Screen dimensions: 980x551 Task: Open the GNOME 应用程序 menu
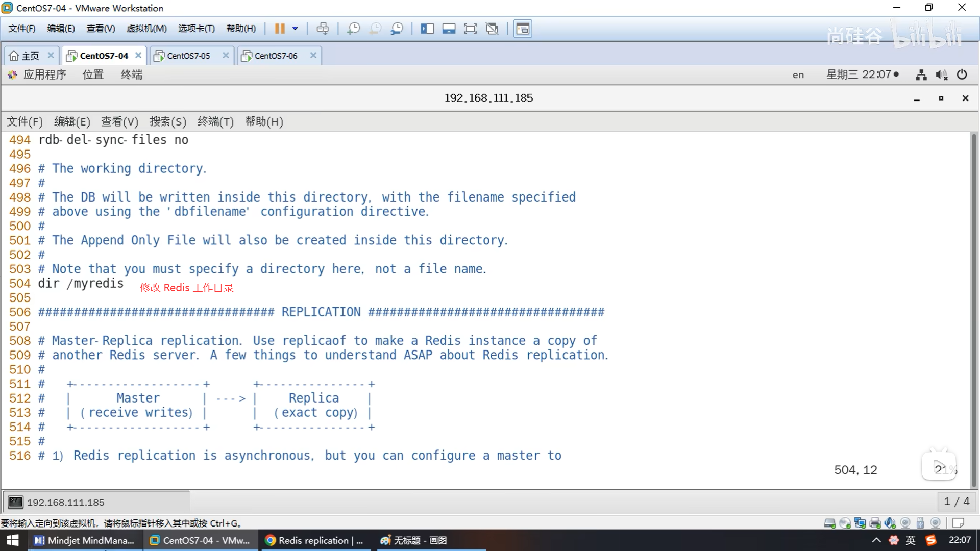[x=44, y=74]
